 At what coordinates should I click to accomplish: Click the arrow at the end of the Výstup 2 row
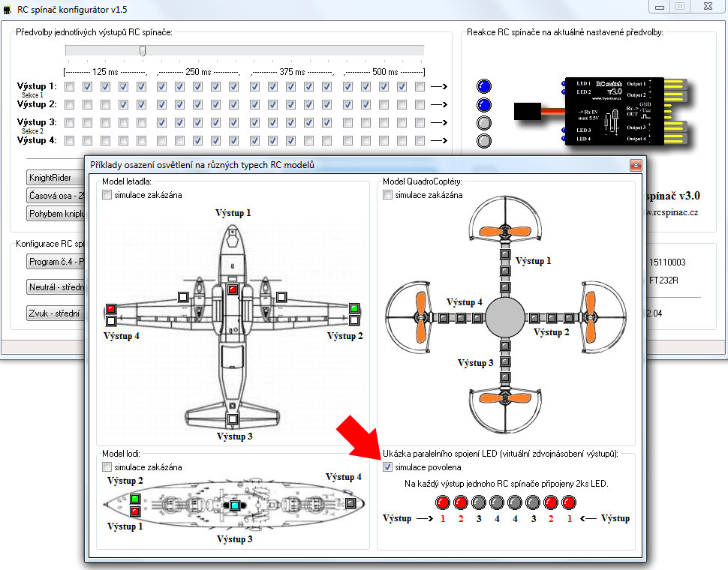coord(439,105)
